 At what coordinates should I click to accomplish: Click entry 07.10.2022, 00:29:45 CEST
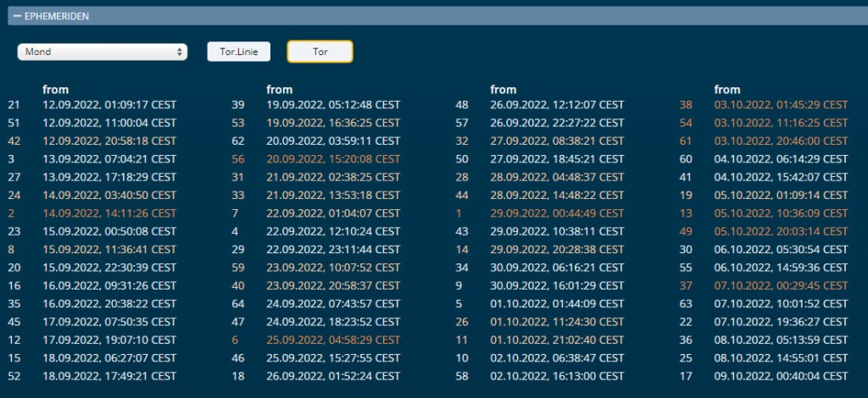point(781,285)
